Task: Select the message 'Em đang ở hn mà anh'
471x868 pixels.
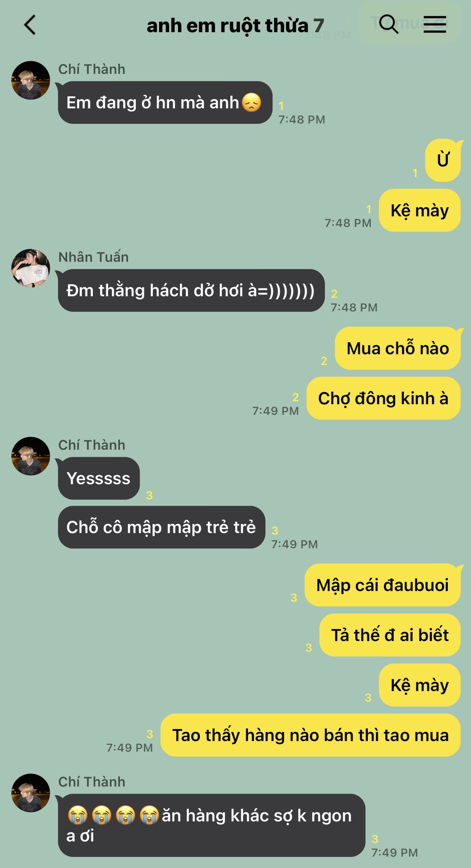Action: click(x=165, y=103)
